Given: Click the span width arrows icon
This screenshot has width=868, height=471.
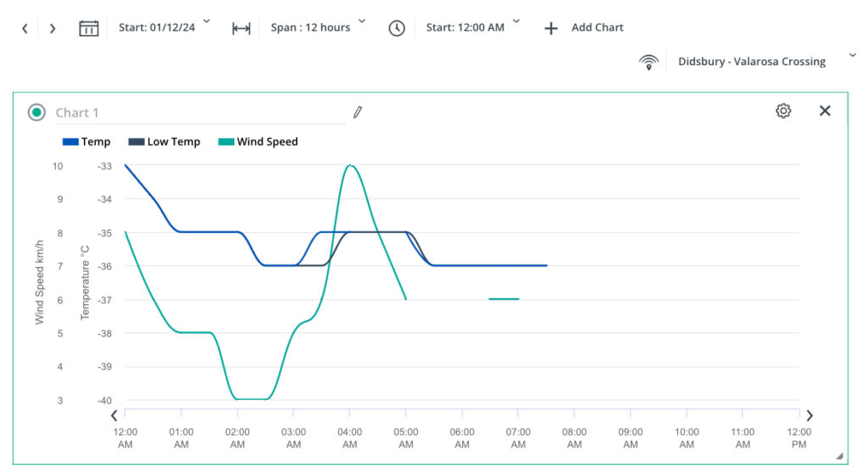Looking at the screenshot, I should click(x=241, y=28).
